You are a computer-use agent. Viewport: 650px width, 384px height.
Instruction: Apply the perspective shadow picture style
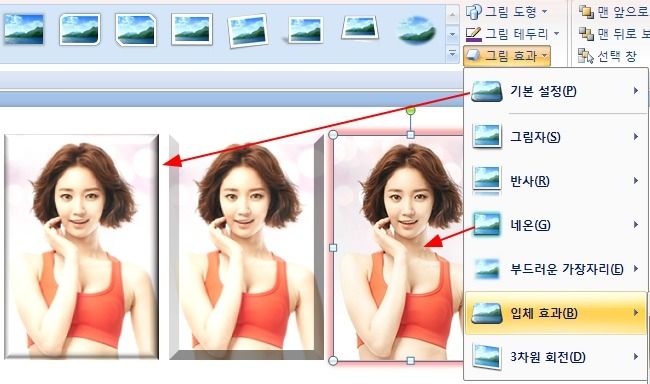click(x=304, y=30)
